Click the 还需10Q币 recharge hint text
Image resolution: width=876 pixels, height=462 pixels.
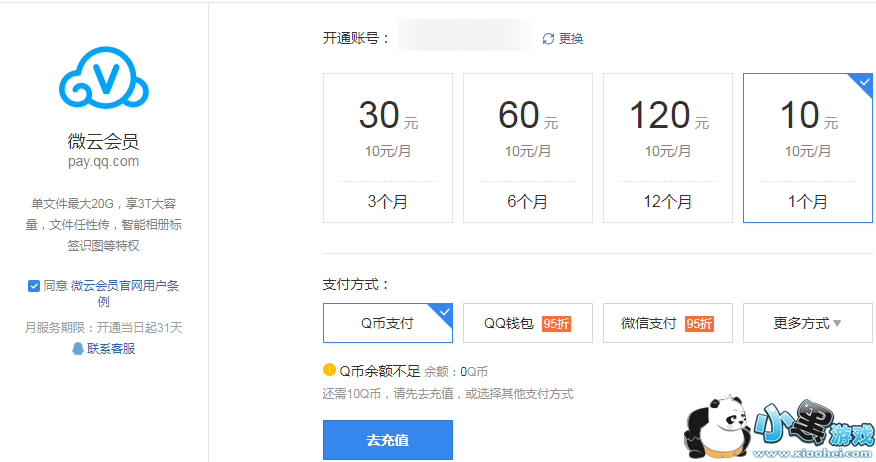point(447,394)
